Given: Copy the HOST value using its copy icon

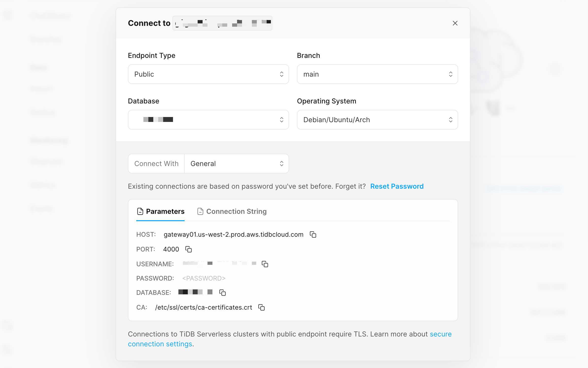Looking at the screenshot, I should (x=313, y=234).
